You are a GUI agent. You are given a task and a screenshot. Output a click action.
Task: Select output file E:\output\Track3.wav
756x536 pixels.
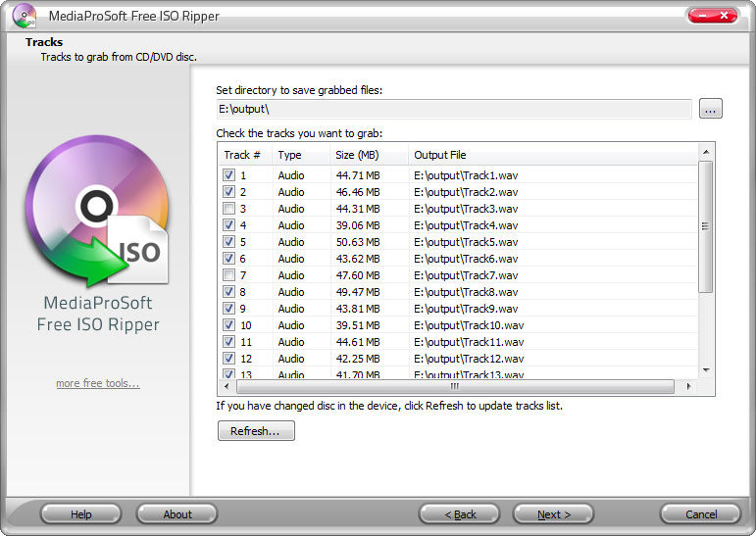466,209
